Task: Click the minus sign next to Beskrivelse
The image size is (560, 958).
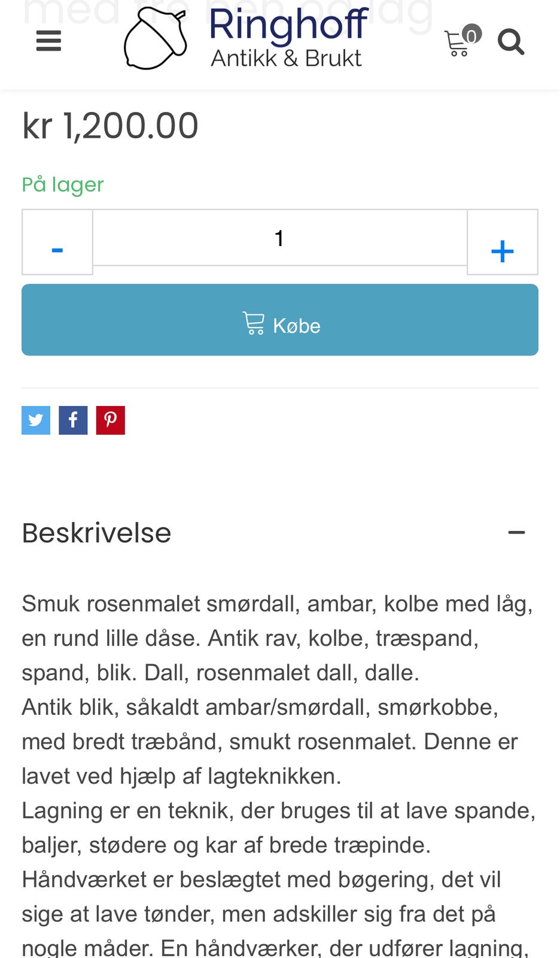Action: [517, 532]
